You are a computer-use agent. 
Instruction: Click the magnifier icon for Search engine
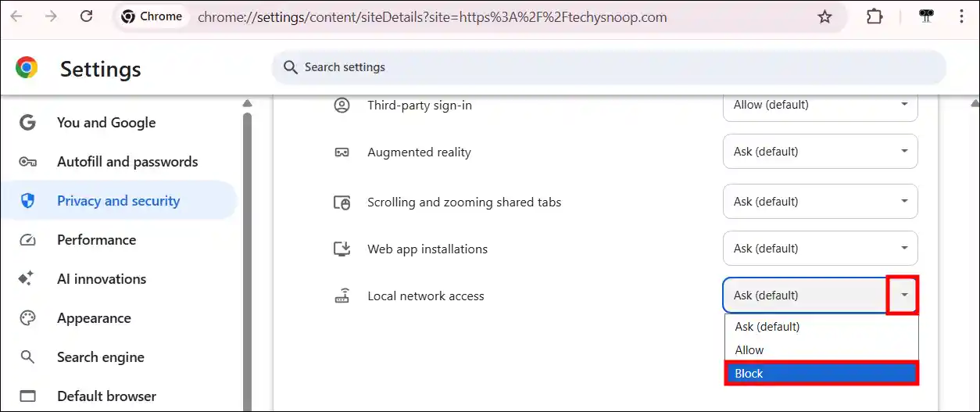pyautogui.click(x=27, y=357)
